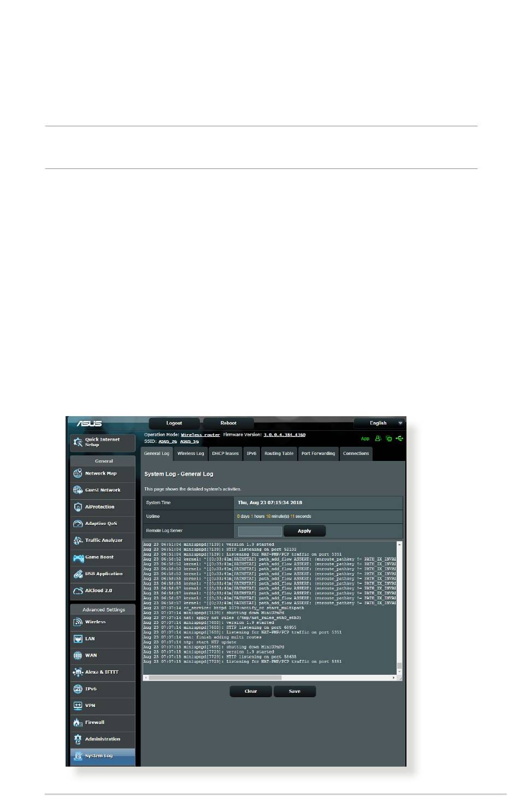The width and height of the screenshot is (519, 812).
Task: Switch to the Wireless Log tab
Action: tap(191, 454)
